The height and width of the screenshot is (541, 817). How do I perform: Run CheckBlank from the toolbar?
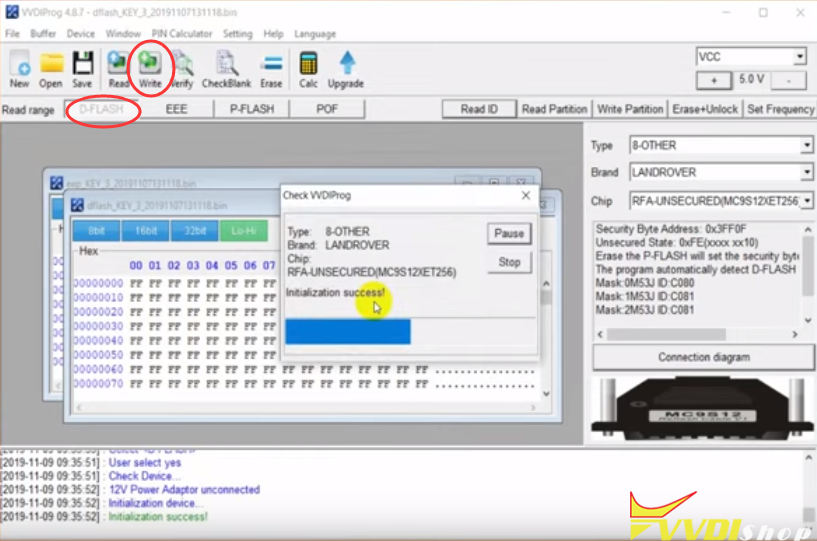pyautogui.click(x=226, y=69)
